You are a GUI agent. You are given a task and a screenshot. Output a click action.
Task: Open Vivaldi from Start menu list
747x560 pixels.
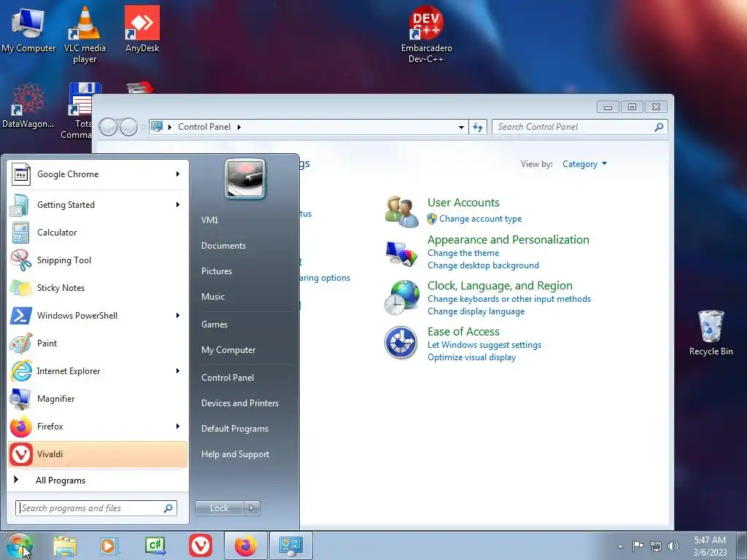coord(98,454)
